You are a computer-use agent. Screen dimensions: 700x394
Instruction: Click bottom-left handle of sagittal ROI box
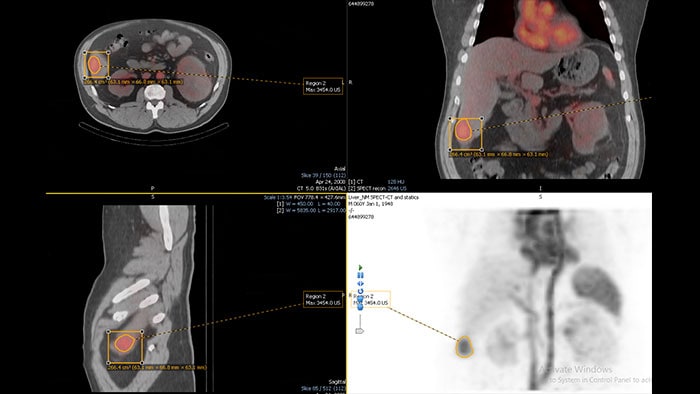pyautogui.click(x=108, y=363)
